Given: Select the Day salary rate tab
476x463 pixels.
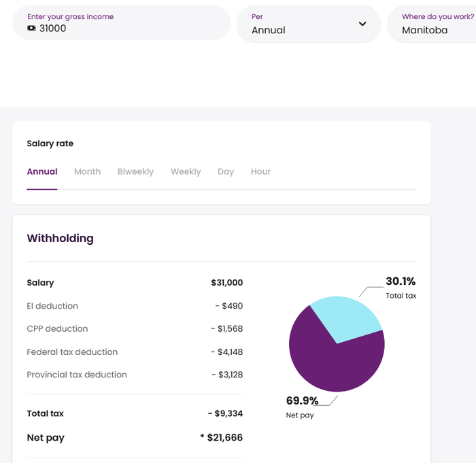Looking at the screenshot, I should click(226, 172).
